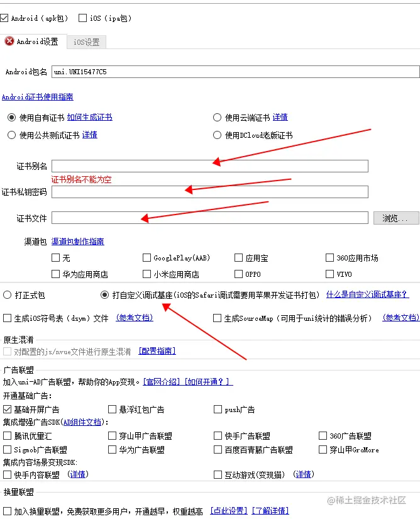Open the 渠道包制作指南 link
This screenshot has height=519, width=420.
tap(78, 242)
